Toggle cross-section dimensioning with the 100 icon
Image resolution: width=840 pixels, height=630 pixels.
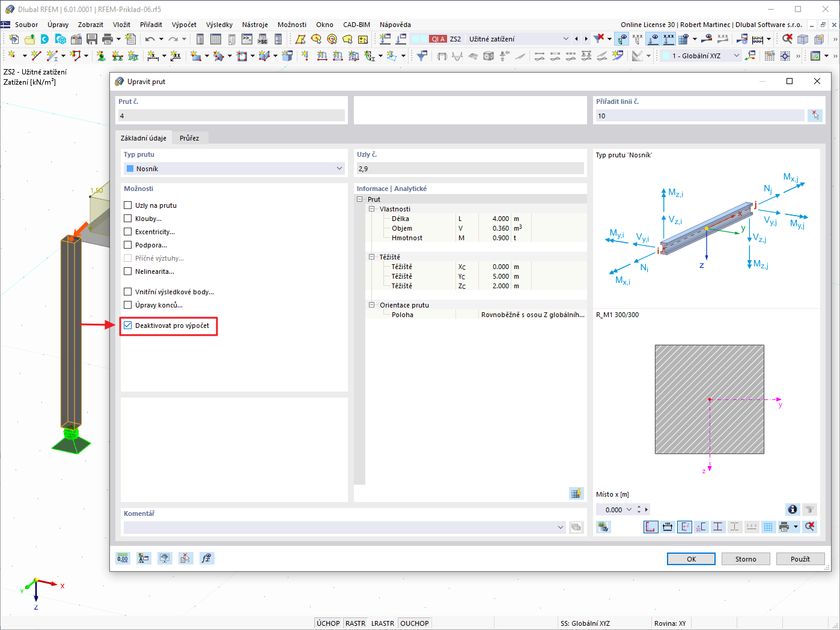tap(668, 527)
